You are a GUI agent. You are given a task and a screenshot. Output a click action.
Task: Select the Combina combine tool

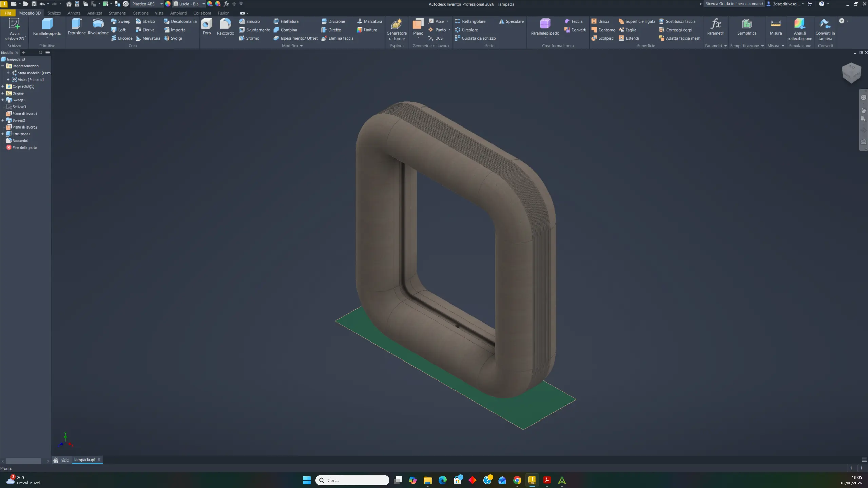285,30
